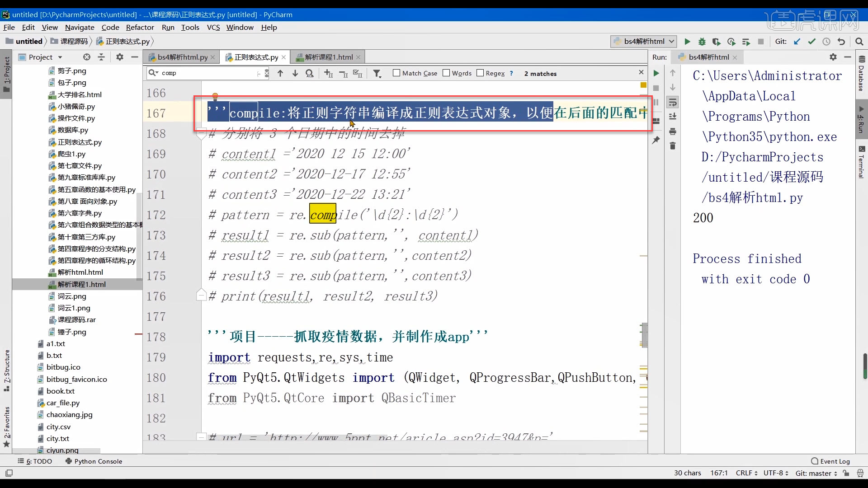The height and width of the screenshot is (488, 868).
Task: Open Event Log
Action: (830, 461)
